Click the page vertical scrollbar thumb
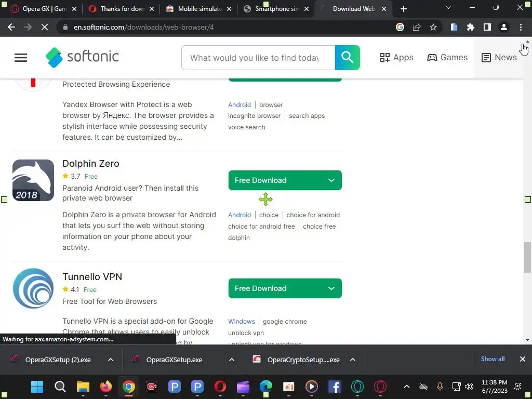This screenshot has width=532, height=399. [x=527, y=257]
